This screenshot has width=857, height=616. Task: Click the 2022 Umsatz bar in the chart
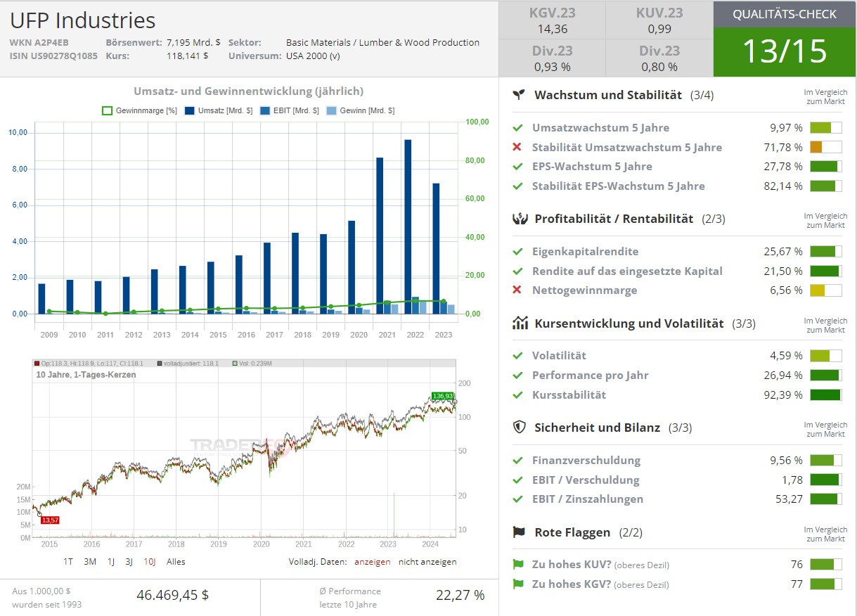pos(408,226)
